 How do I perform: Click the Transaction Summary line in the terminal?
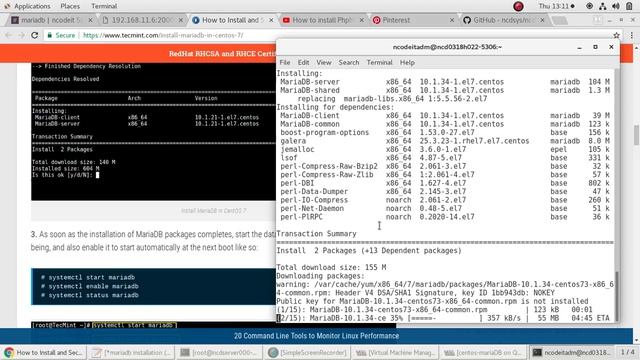click(316, 234)
